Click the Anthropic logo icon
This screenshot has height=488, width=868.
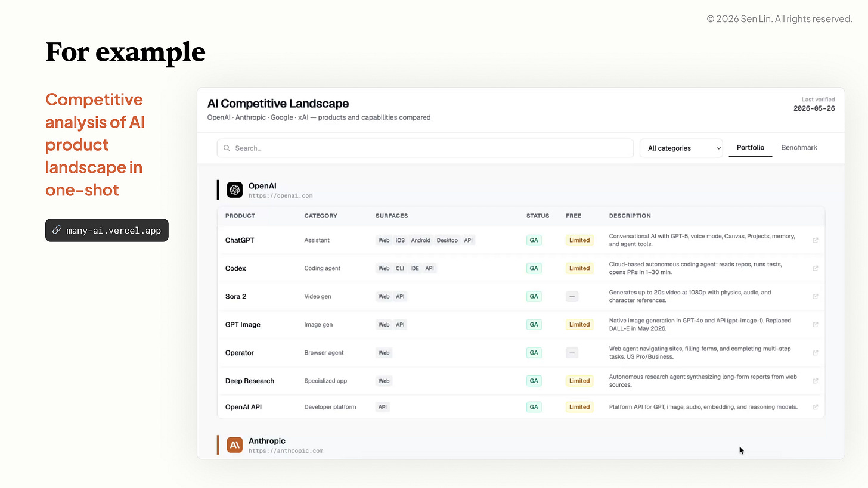235,445
